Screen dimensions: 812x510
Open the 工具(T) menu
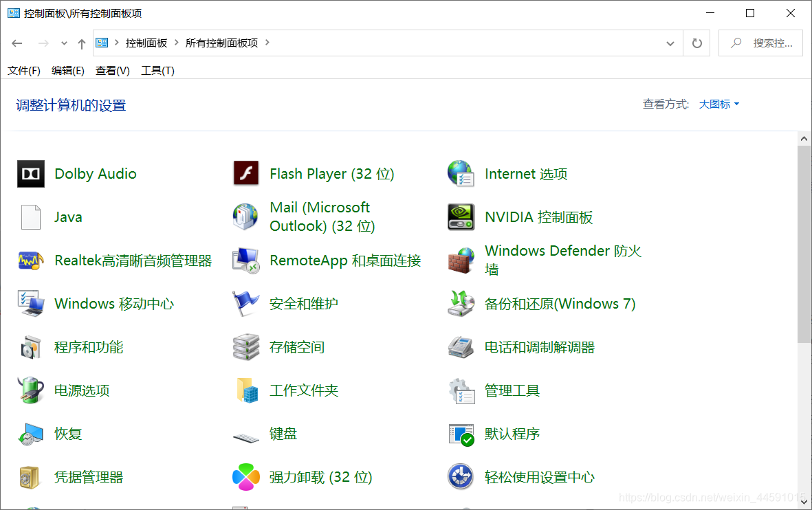coord(157,70)
